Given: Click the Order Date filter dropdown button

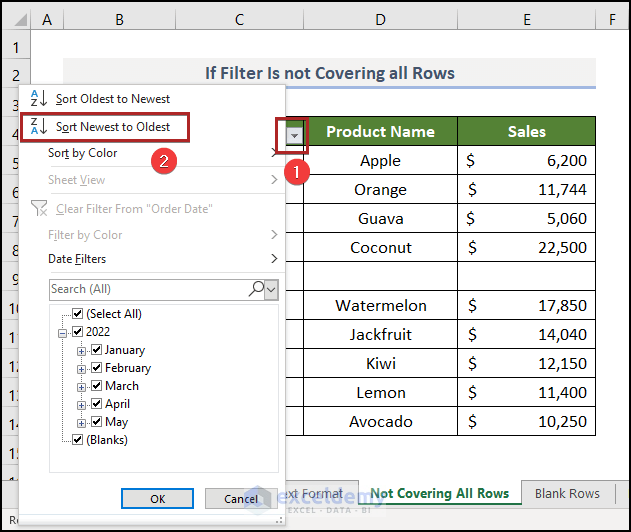Looking at the screenshot, I should coord(295,136).
